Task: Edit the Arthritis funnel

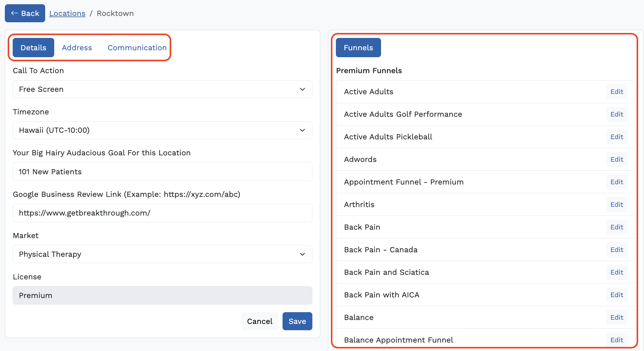Action: pos(616,205)
